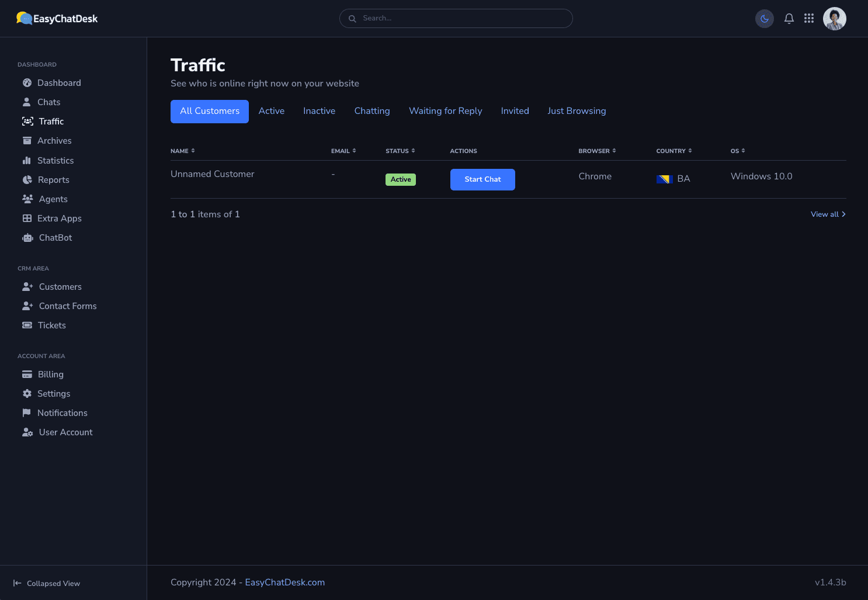Screen dimensions: 868x600
Task: Sort table by Country column
Action: (x=674, y=151)
